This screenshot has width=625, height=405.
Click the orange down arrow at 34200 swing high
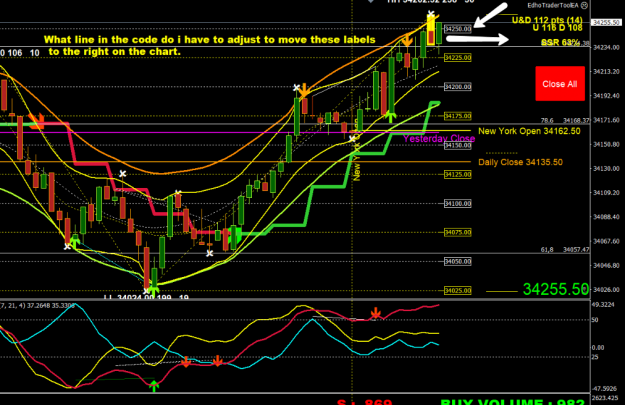[x=304, y=91]
